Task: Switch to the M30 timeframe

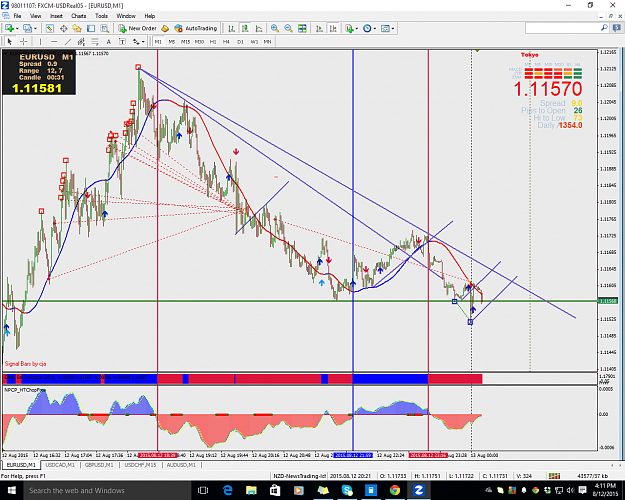Action: pos(199,41)
